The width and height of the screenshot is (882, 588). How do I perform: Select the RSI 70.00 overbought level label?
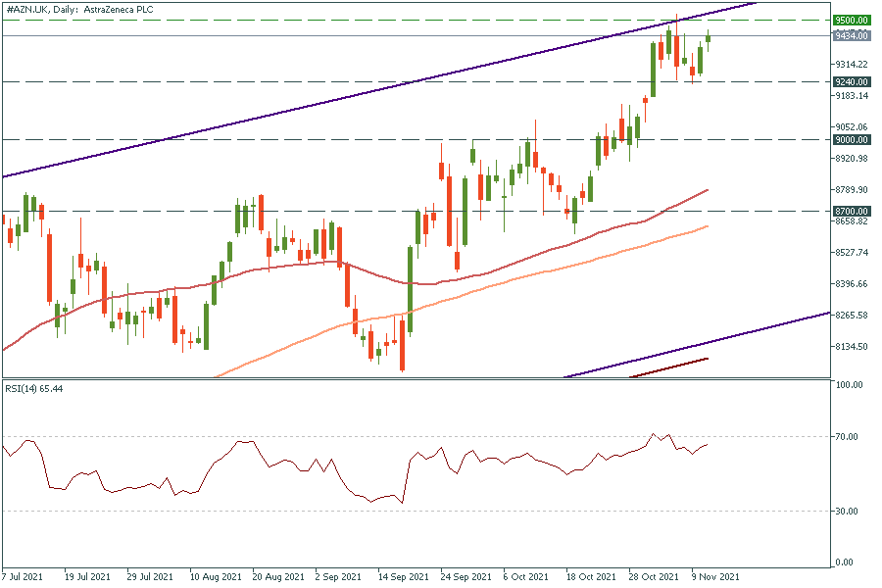[847, 436]
